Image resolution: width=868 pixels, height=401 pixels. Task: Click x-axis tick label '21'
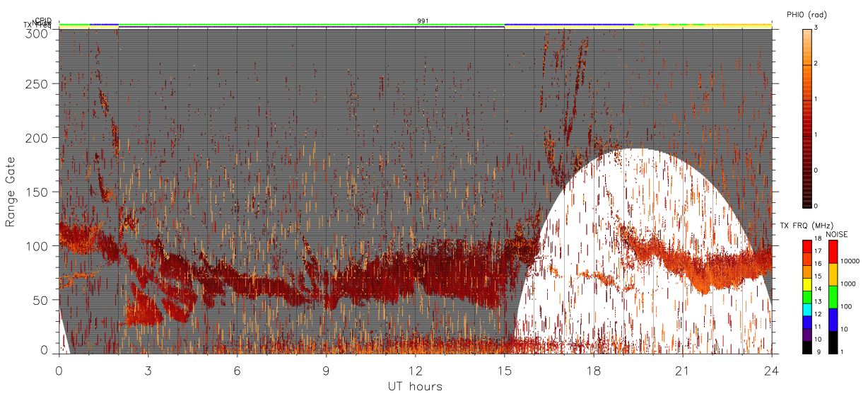[x=682, y=370]
